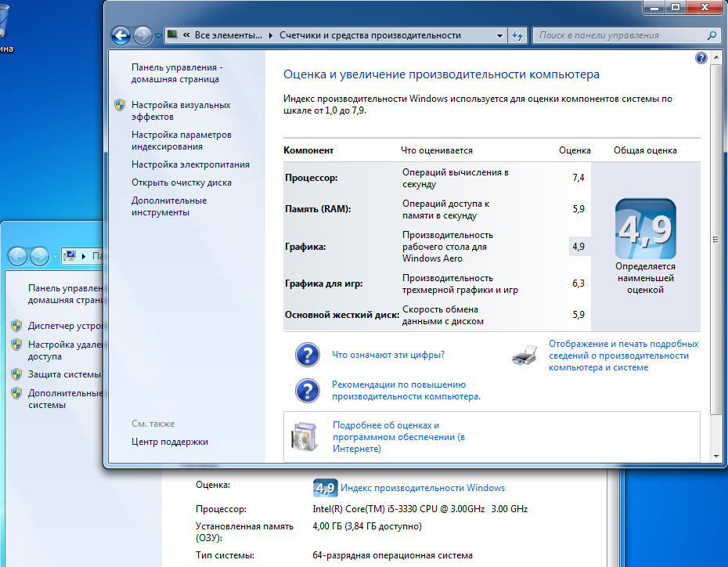The image size is (728, 567).
Task: Select 'Счетчики и средства производительности' breadcrumb
Action: pyautogui.click(x=370, y=35)
